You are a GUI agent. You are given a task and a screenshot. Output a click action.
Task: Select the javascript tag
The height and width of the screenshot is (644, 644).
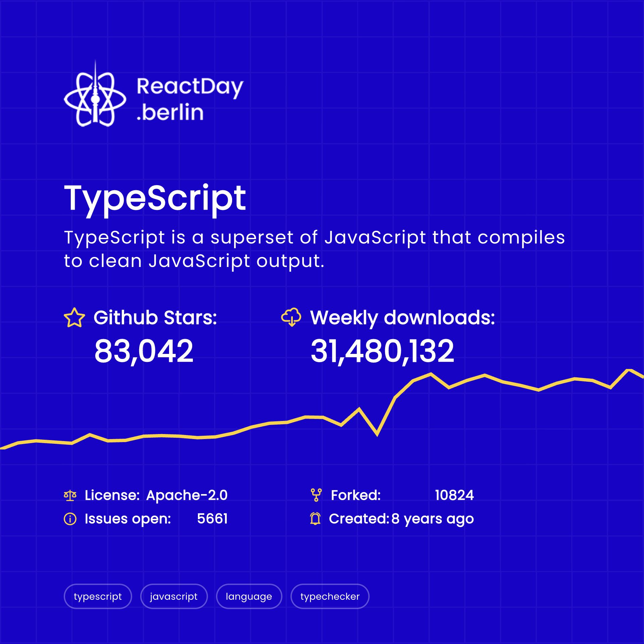[174, 596]
